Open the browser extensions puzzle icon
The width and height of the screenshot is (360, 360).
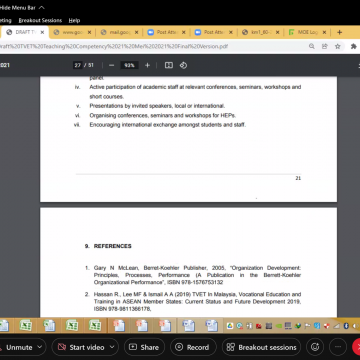tap(354, 46)
